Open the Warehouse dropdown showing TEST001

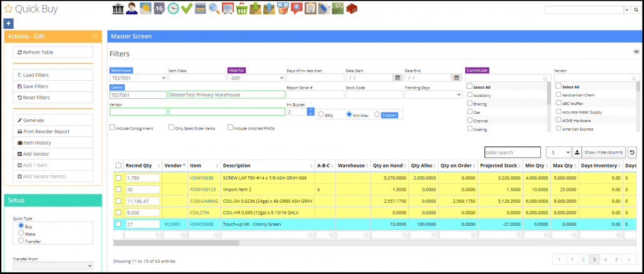point(138,78)
